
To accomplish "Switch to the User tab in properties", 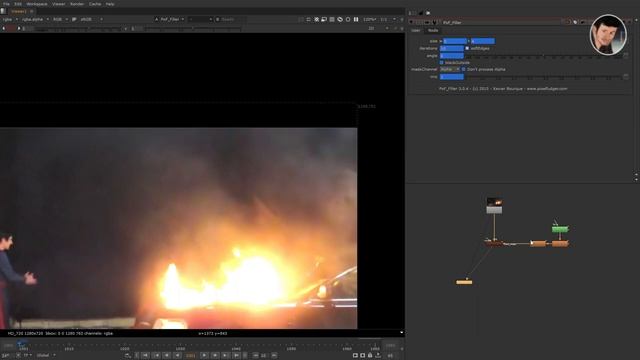I will [416, 30].
